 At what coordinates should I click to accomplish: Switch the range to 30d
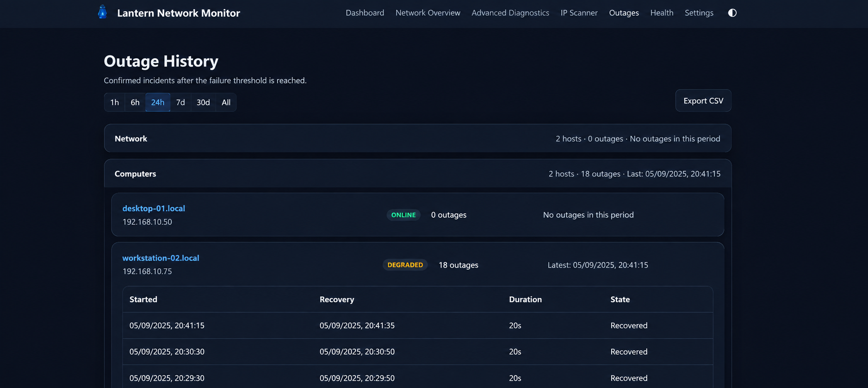203,102
